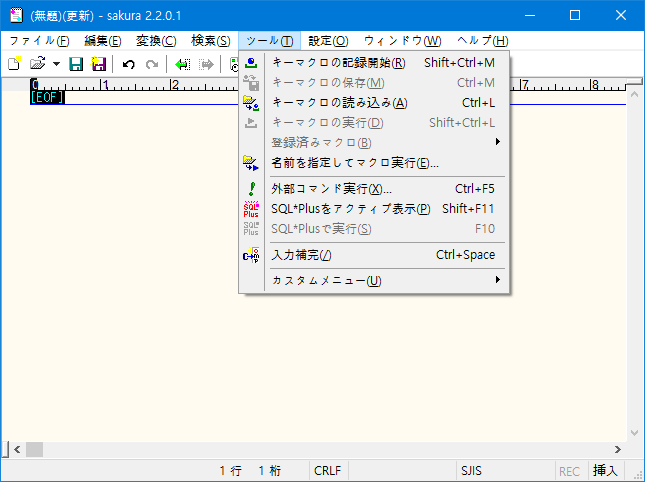Close the open ツール(T) menu

pyautogui.click(x=269, y=41)
